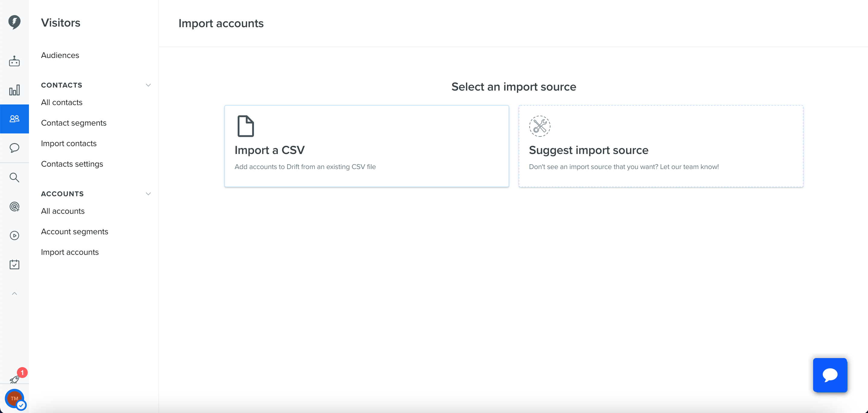Click the red notification badge showing 1
The width and height of the screenshot is (868, 413).
[x=22, y=373]
